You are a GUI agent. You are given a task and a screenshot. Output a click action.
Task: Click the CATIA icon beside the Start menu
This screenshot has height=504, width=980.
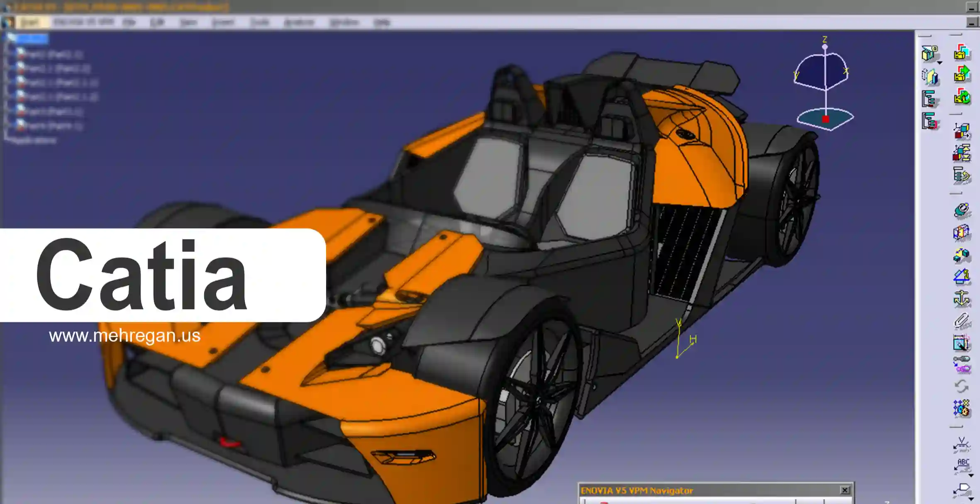tap(8, 22)
